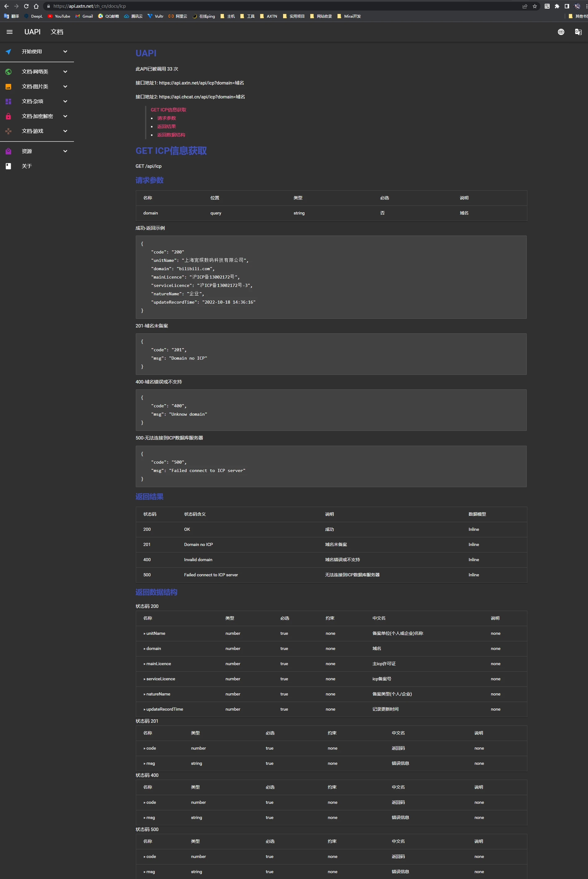Select 文档-网络类 in the sidebar

click(x=35, y=72)
